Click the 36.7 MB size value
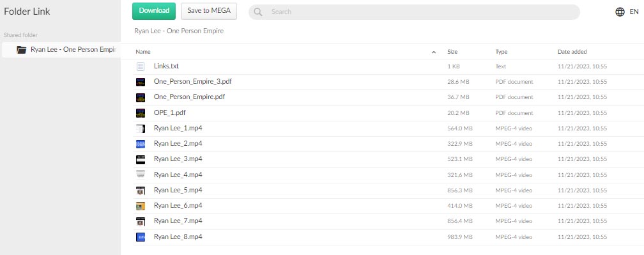Image resolution: width=644 pixels, height=255 pixels. pos(458,97)
